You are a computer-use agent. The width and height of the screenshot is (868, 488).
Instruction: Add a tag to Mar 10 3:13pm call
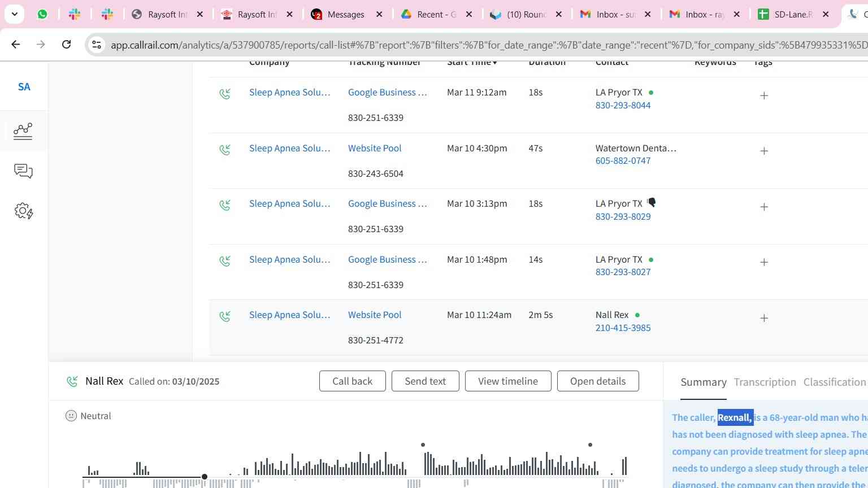[x=764, y=207]
